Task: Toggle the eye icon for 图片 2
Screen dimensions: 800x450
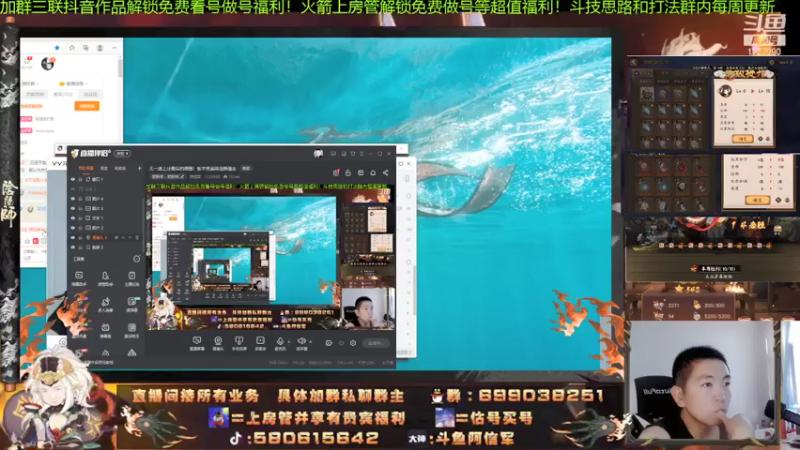Action: pos(73,228)
